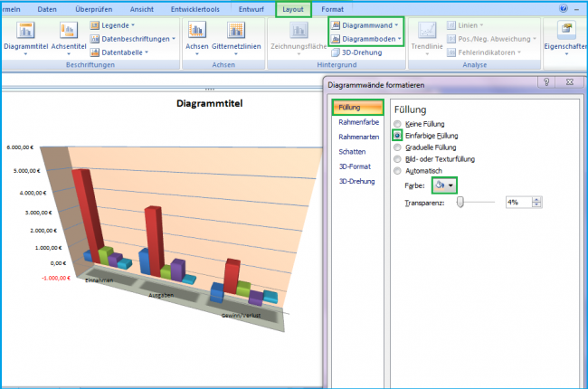Open Excel help question mark icon
This screenshot has height=389, width=588.
(x=564, y=8)
